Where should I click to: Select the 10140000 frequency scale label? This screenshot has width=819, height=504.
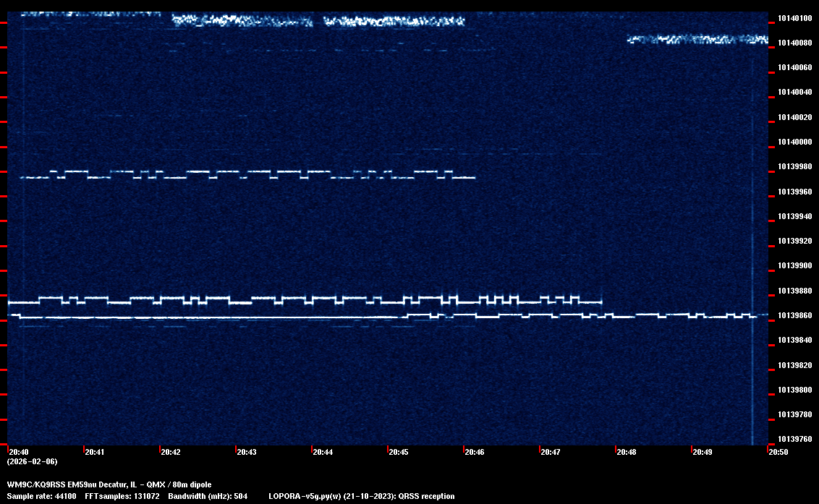pos(794,142)
